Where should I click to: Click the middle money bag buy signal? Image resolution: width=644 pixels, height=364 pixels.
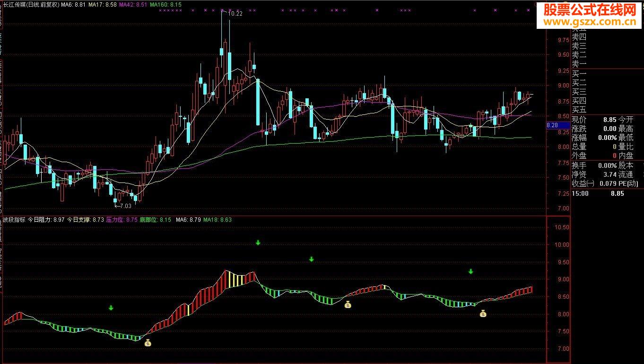[348, 304]
